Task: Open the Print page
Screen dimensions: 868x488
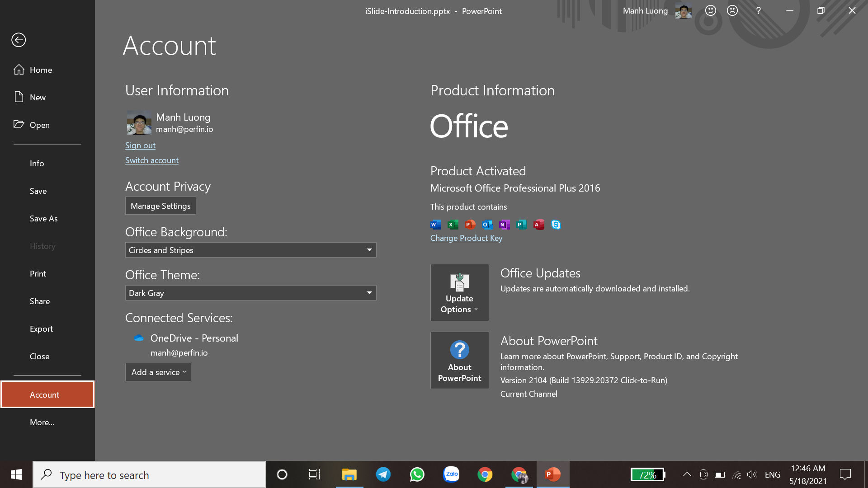Action: tap(47, 273)
